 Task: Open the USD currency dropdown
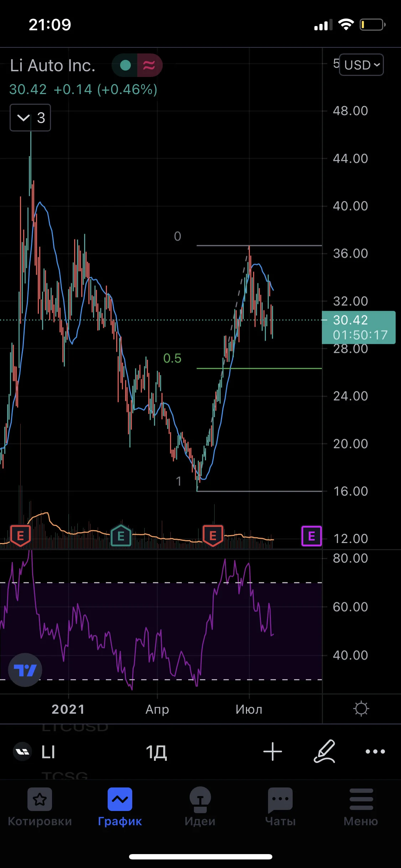click(x=361, y=65)
